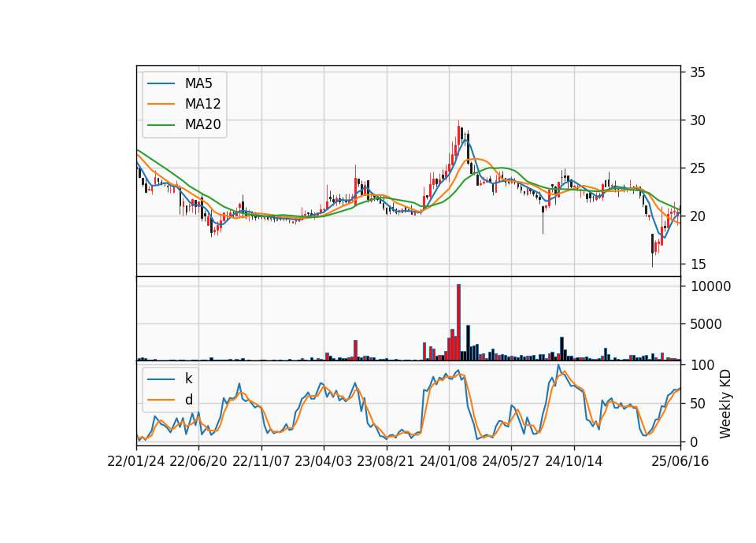Click the orange d legend line sample

pyautogui.click(x=161, y=400)
